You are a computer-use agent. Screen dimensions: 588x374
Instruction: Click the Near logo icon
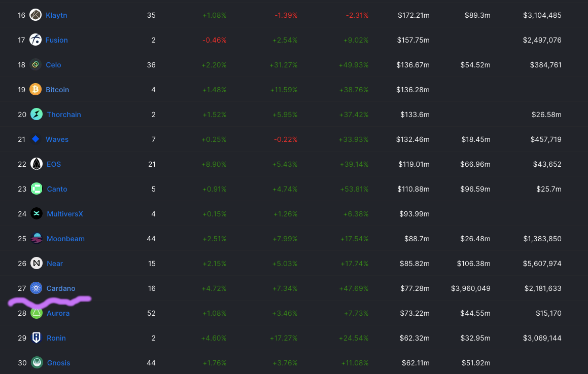(37, 264)
